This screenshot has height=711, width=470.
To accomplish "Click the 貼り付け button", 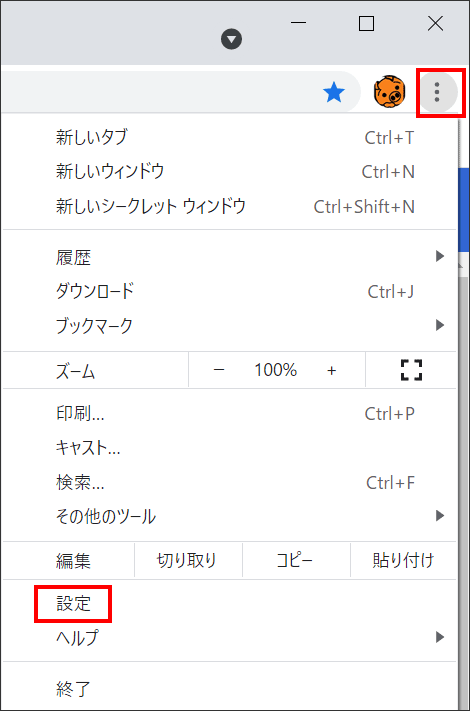I will pos(403,560).
